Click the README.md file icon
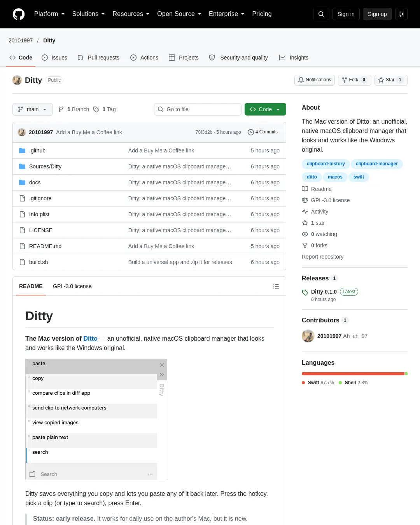Image resolution: width=420 pixels, height=525 pixels. (22, 246)
